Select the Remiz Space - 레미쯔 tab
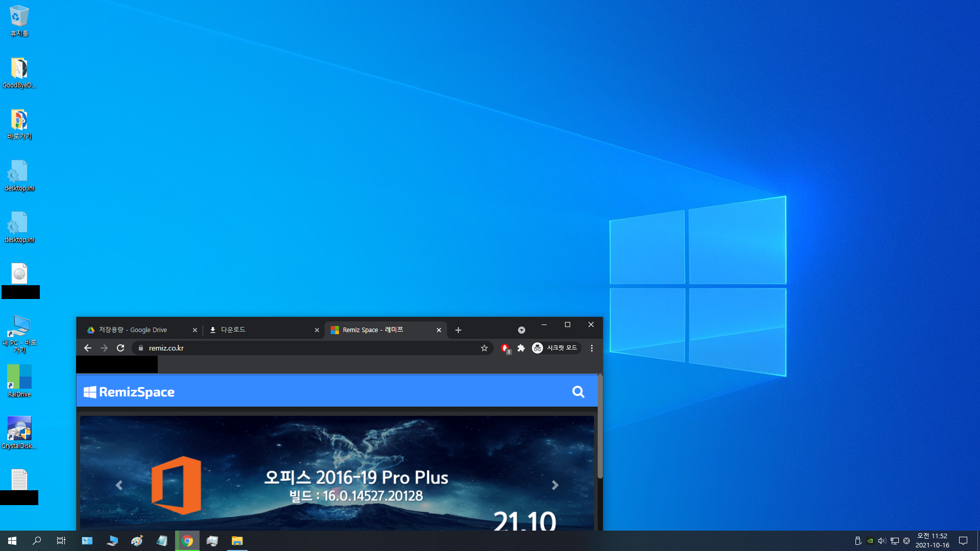The width and height of the screenshot is (980, 551). [x=385, y=330]
